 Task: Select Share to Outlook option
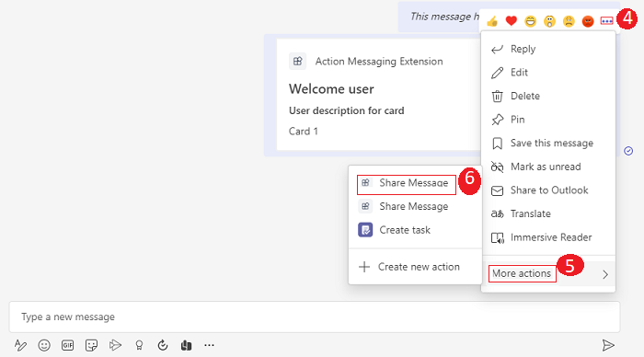click(x=548, y=190)
